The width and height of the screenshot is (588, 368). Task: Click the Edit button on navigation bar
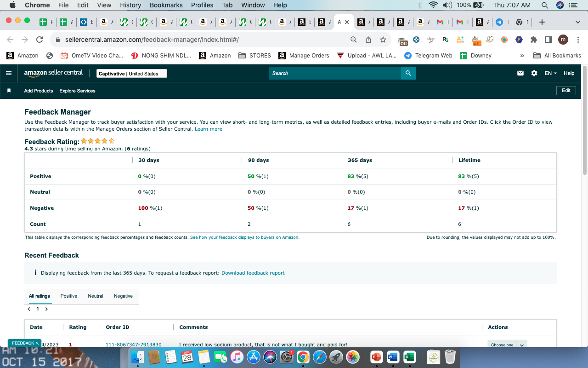click(x=566, y=91)
